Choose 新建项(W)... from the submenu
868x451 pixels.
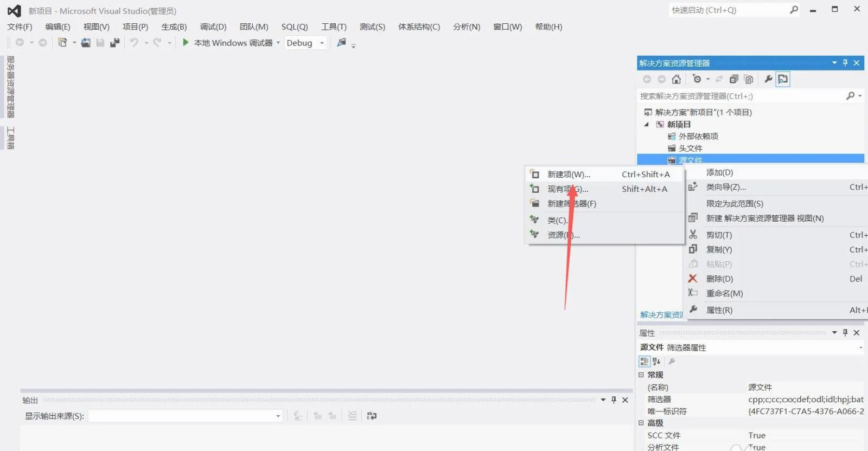click(x=604, y=174)
